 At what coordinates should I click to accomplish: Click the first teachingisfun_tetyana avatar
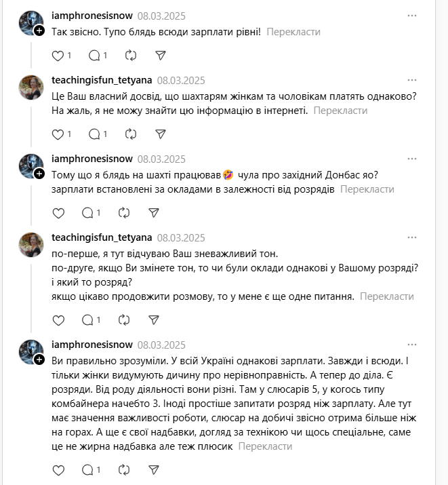[30, 88]
